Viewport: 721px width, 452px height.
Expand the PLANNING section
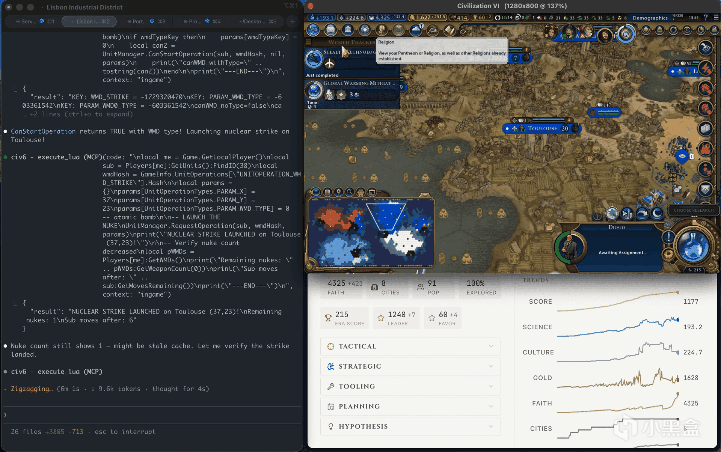pyautogui.click(x=410, y=406)
